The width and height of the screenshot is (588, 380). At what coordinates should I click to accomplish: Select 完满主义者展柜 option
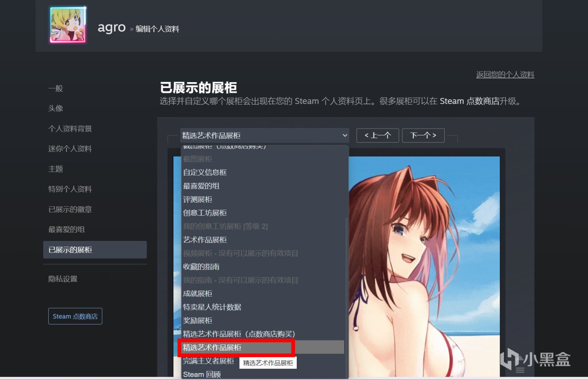(262, 361)
